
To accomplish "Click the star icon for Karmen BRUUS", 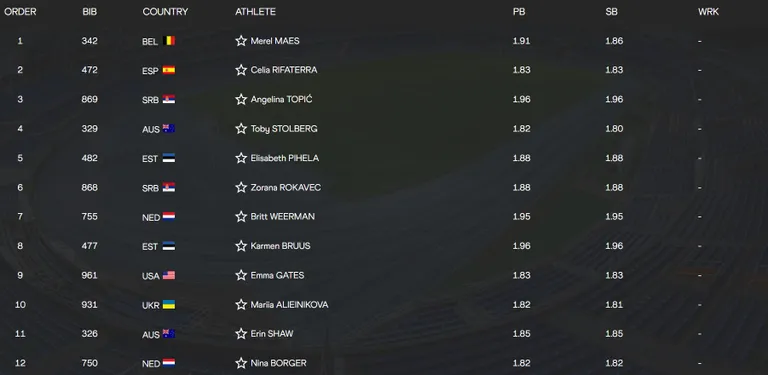I will tap(241, 246).
